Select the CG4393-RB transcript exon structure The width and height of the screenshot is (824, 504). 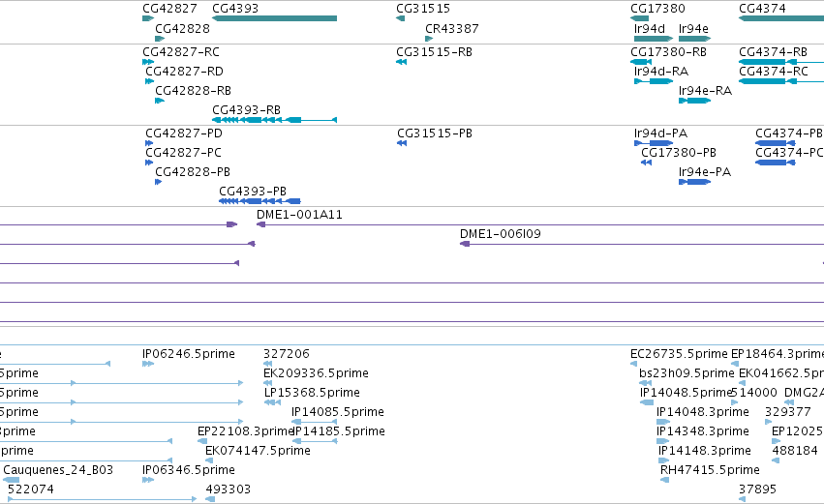coord(274,120)
